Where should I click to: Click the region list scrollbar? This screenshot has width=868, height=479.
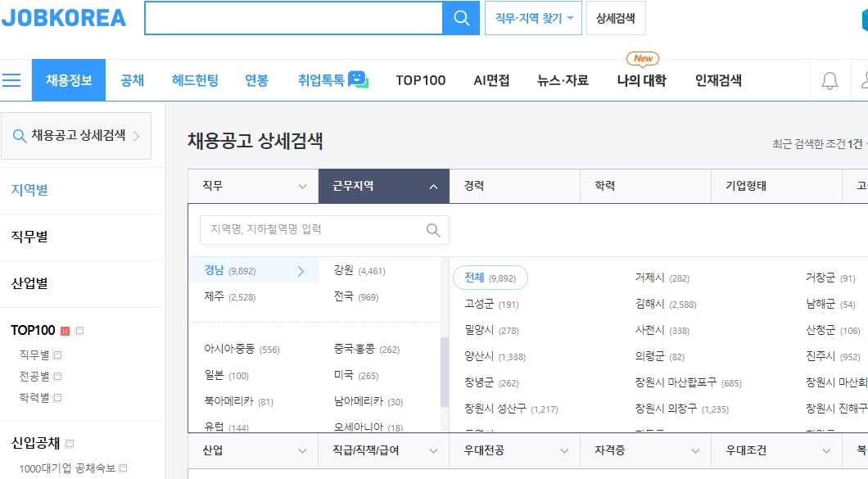click(445, 372)
